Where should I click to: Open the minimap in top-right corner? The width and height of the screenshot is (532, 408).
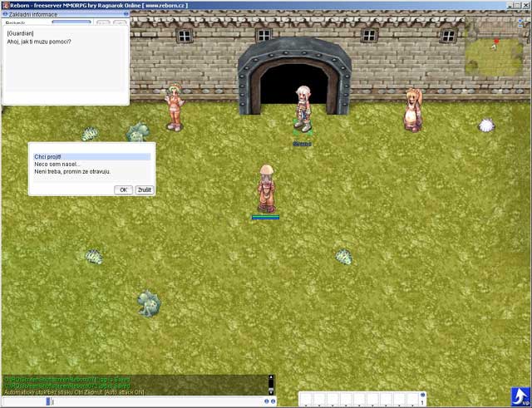tap(495, 54)
